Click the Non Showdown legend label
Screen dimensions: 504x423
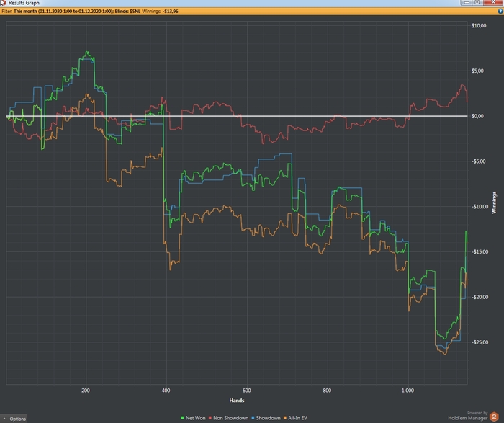231,418
